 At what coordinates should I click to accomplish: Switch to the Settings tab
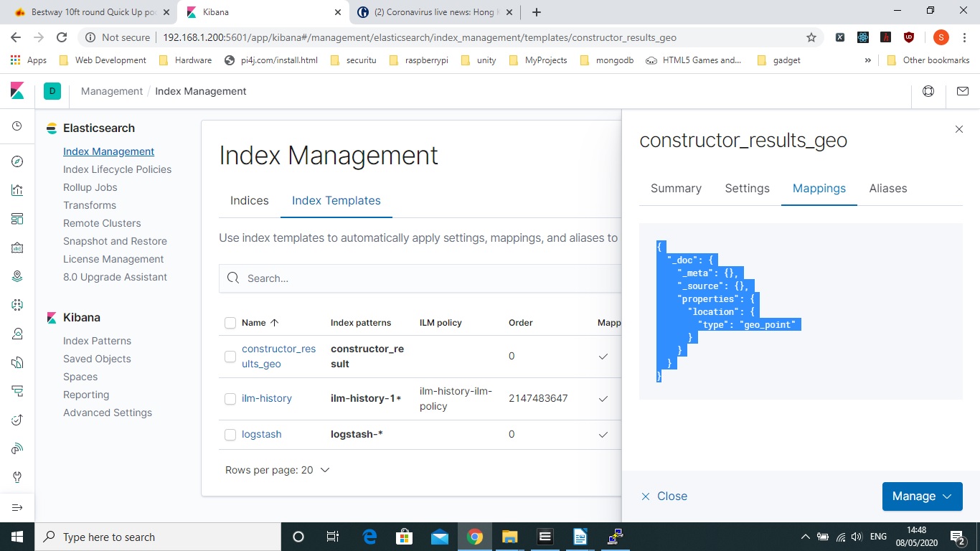coord(747,188)
